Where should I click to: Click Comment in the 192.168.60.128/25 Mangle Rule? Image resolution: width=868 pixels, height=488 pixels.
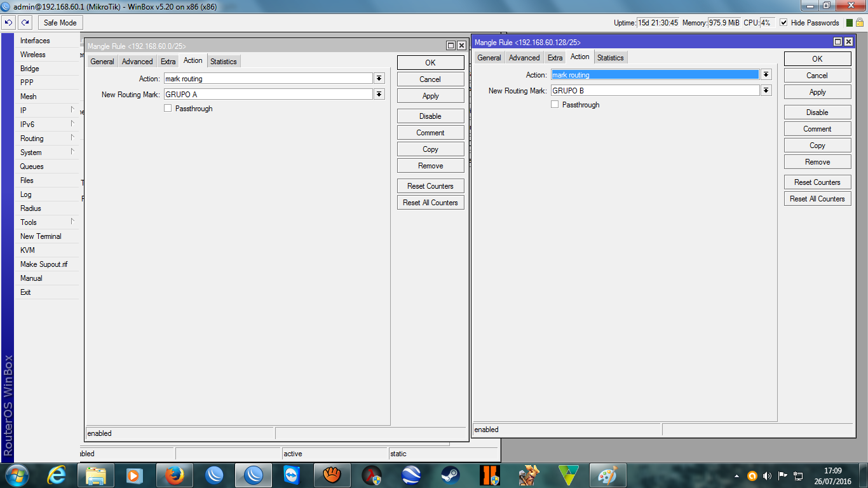pyautogui.click(x=817, y=129)
